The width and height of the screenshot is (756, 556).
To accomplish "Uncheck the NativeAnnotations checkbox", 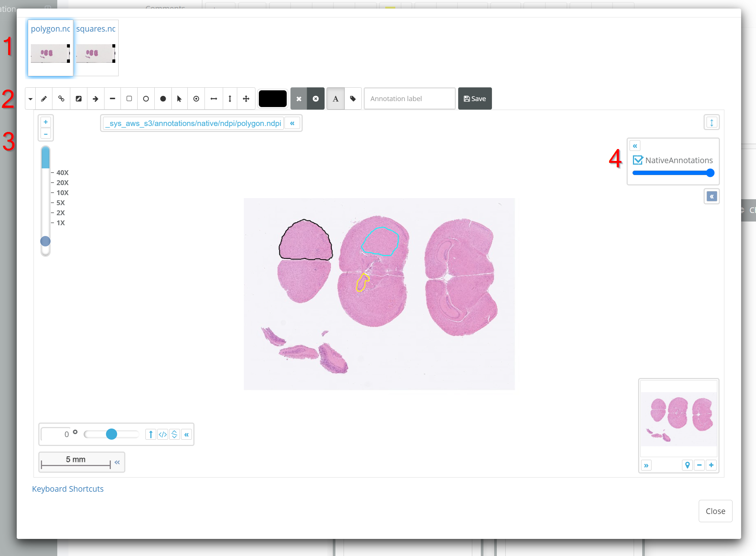I will click(638, 160).
